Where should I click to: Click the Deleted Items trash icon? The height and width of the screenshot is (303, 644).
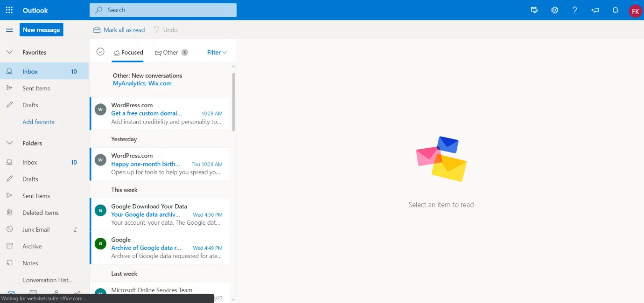9,213
